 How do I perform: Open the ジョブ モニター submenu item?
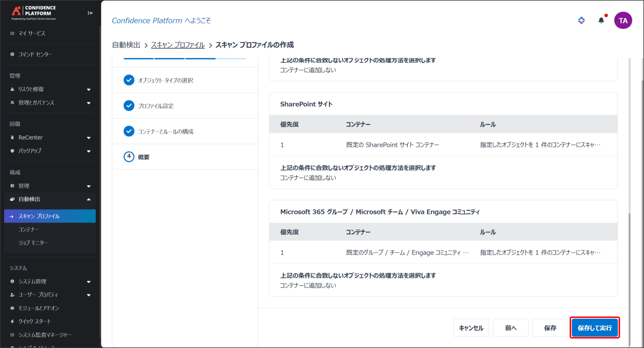tap(33, 243)
